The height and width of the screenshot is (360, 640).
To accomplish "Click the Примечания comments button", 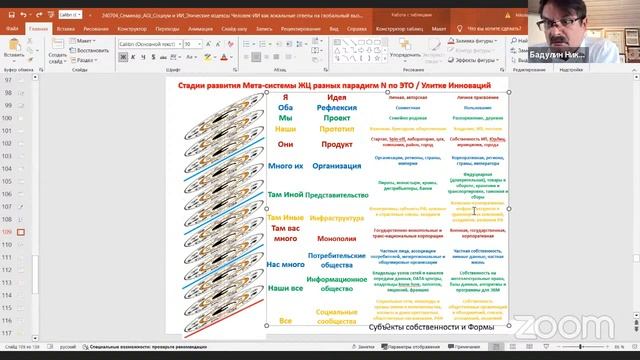I will (464, 347).
